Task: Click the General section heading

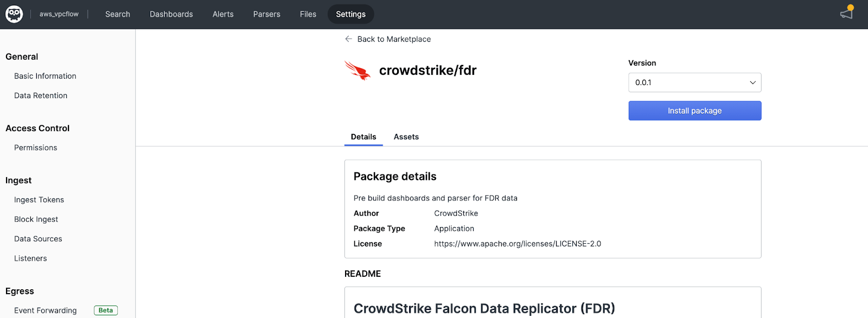Action: pos(22,57)
